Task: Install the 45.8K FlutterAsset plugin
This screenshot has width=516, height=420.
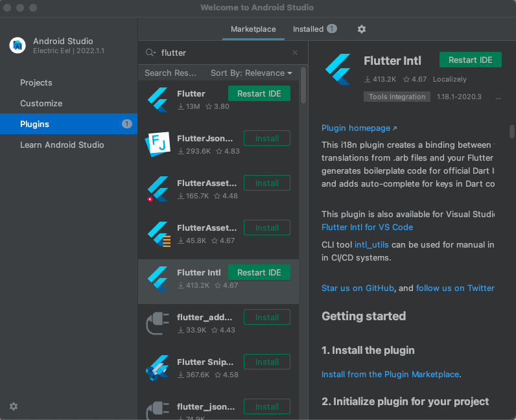Action: tap(267, 227)
